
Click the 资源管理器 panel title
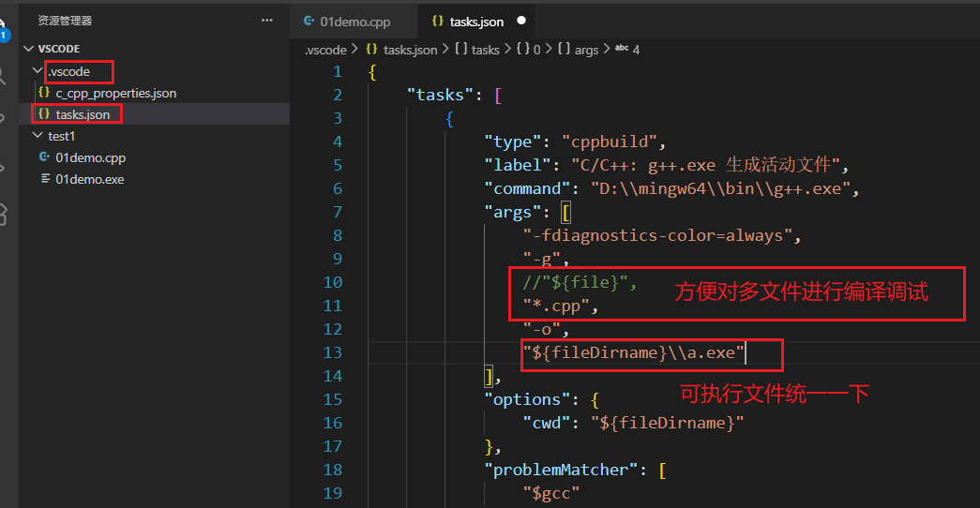[65, 21]
